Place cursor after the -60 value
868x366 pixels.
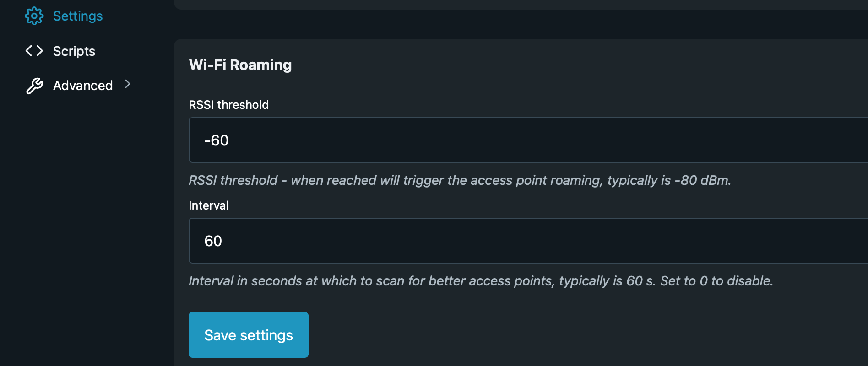[x=229, y=140]
